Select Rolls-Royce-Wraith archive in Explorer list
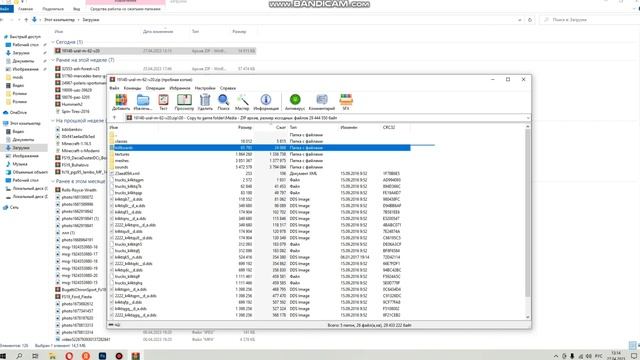The image size is (640, 360). (79, 190)
